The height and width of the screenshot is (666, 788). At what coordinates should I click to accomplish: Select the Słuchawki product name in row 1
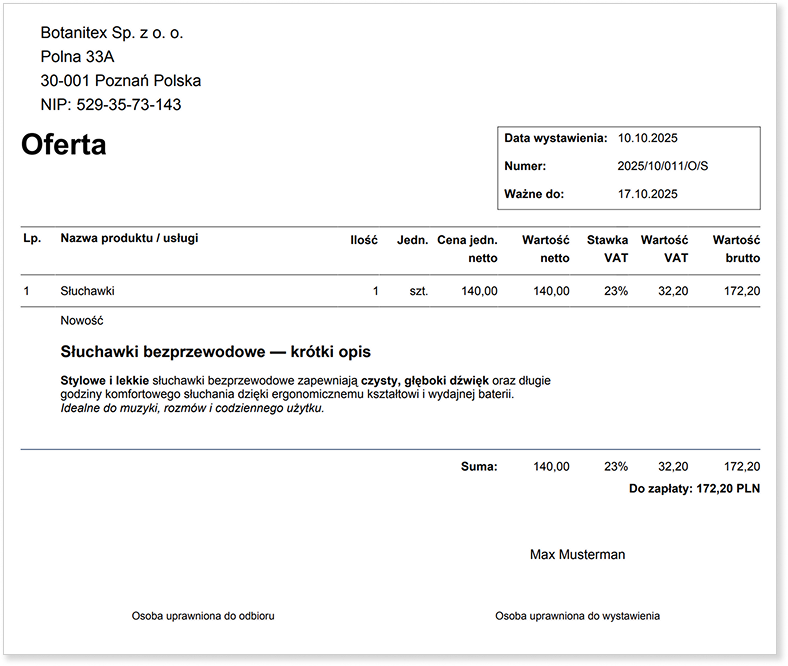(x=88, y=291)
